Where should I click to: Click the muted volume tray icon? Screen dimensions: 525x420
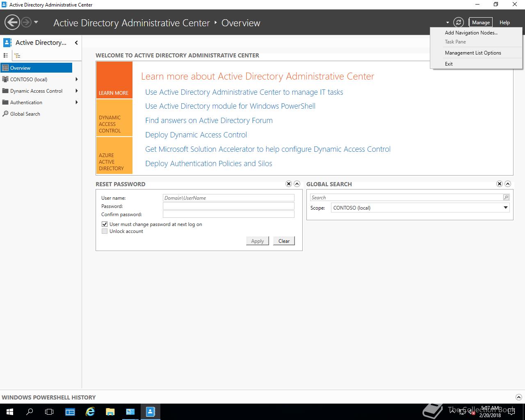click(472, 412)
